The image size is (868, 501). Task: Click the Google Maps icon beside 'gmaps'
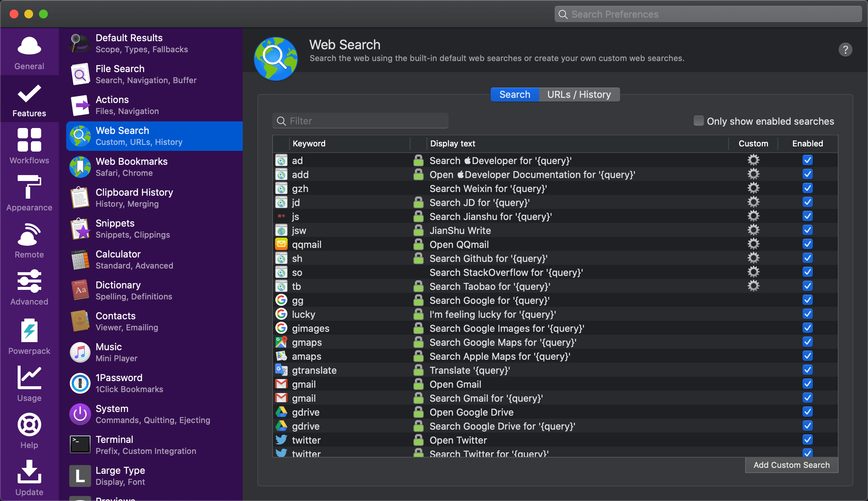tap(281, 342)
